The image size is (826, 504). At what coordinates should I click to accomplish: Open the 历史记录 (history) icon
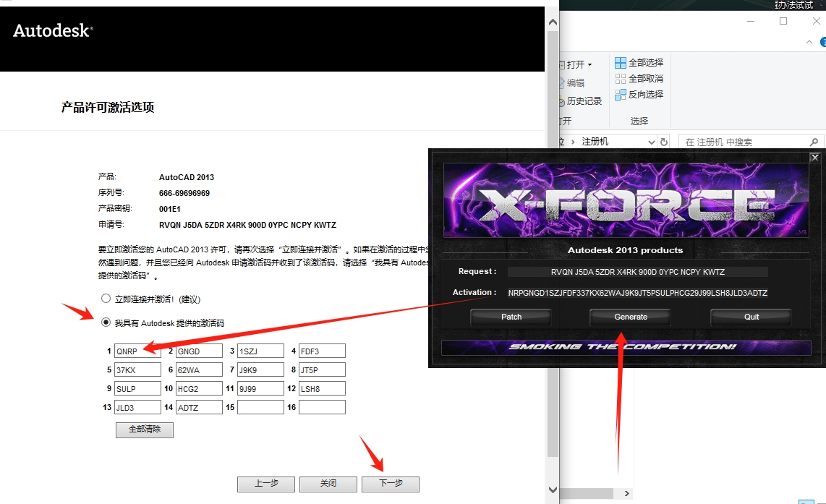pyautogui.click(x=561, y=101)
